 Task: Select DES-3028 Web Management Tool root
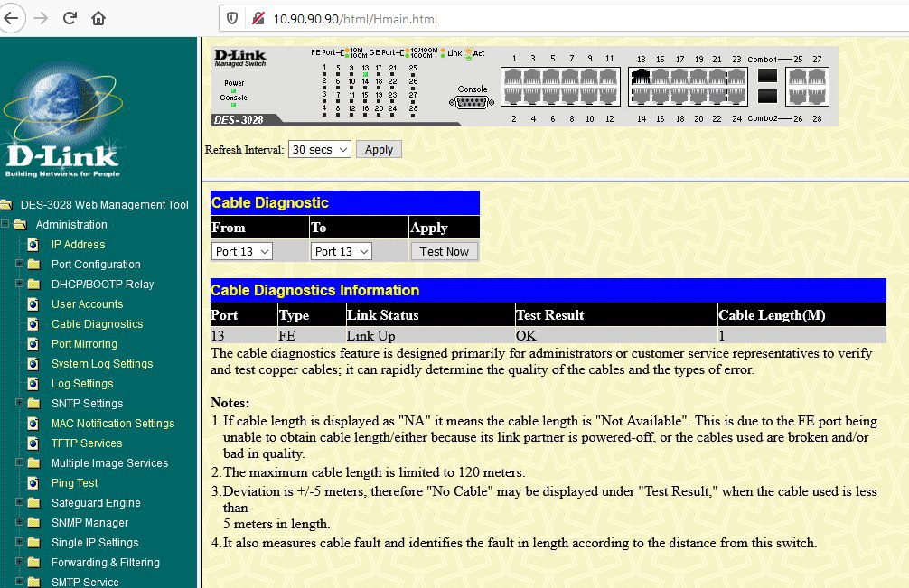coord(104,204)
